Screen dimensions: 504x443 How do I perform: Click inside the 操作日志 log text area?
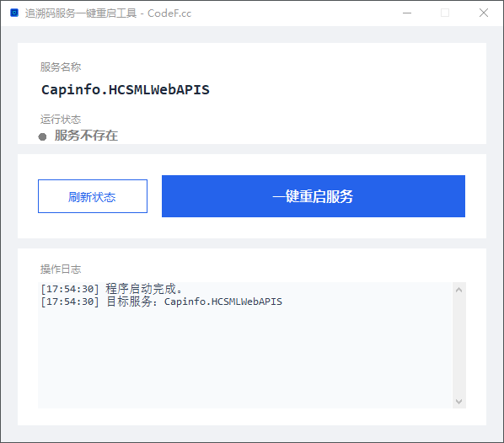[245, 345]
